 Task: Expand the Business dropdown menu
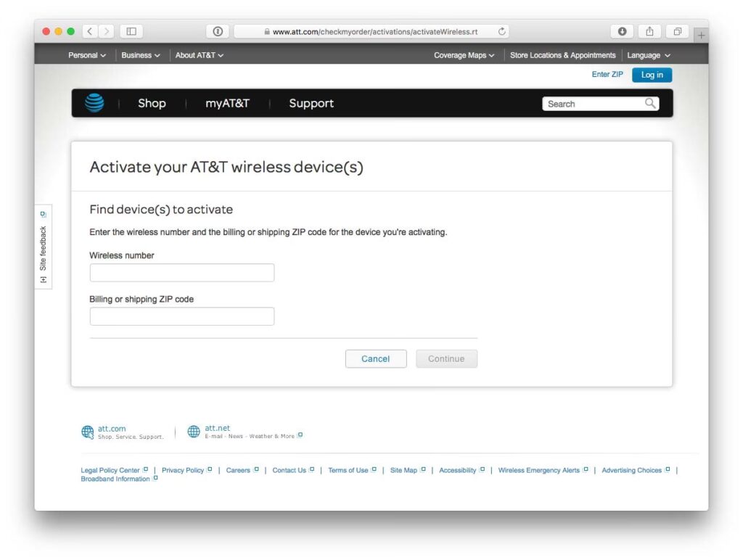click(141, 55)
